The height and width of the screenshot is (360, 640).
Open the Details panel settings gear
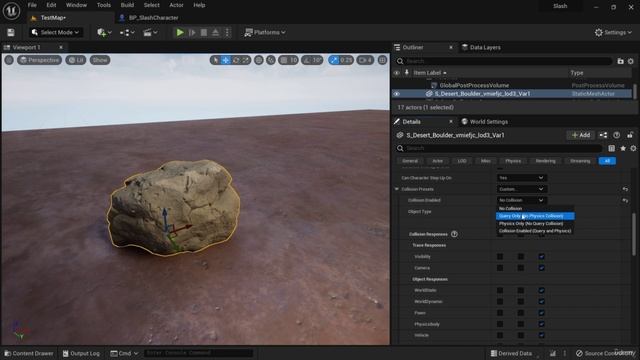633,148
